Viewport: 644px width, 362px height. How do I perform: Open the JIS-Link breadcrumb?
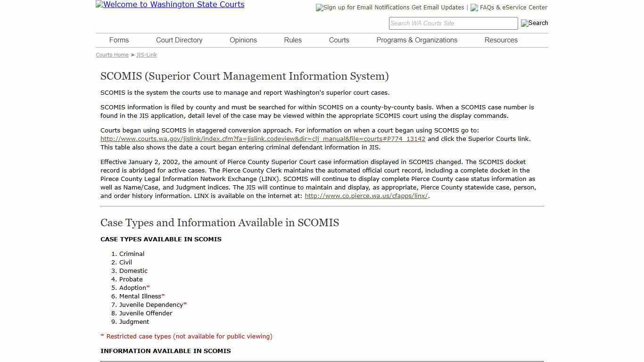[x=146, y=55]
